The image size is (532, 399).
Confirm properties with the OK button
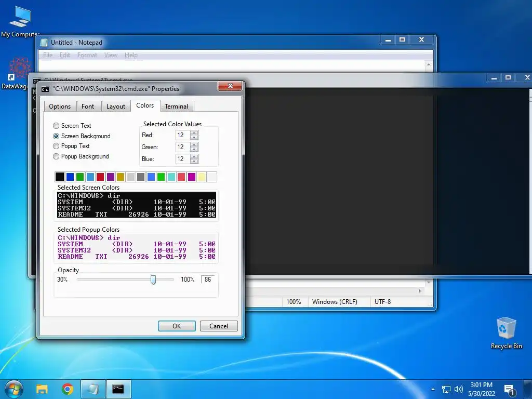coord(177,326)
